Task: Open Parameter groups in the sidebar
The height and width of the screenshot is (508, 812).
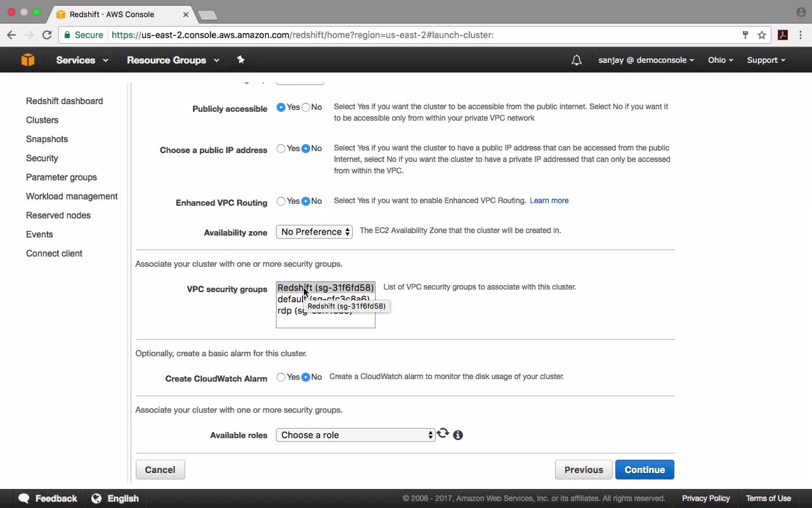Action: (62, 177)
